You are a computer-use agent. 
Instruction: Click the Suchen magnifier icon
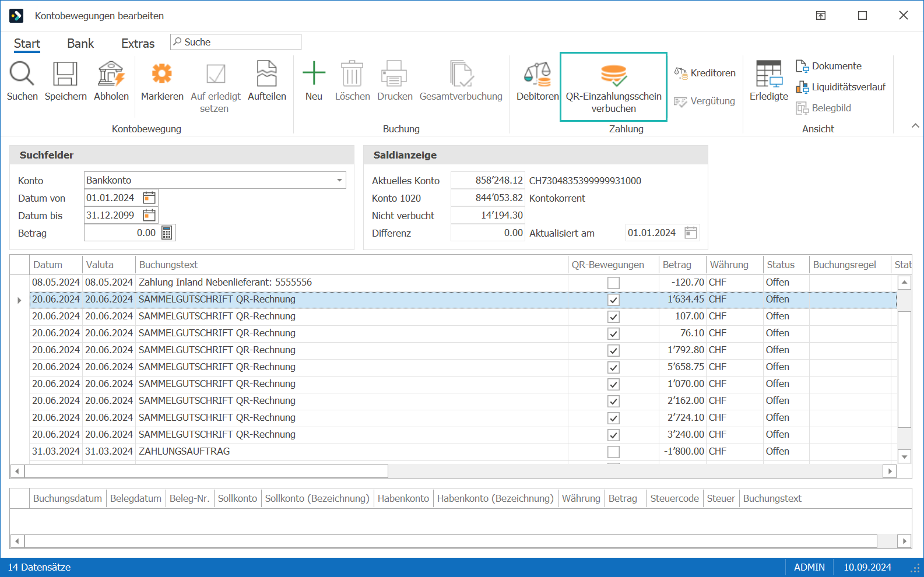click(22, 74)
